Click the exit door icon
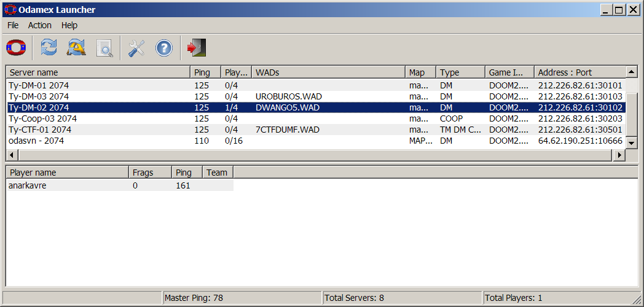Viewport: 644px width, 307px height. (x=196, y=48)
